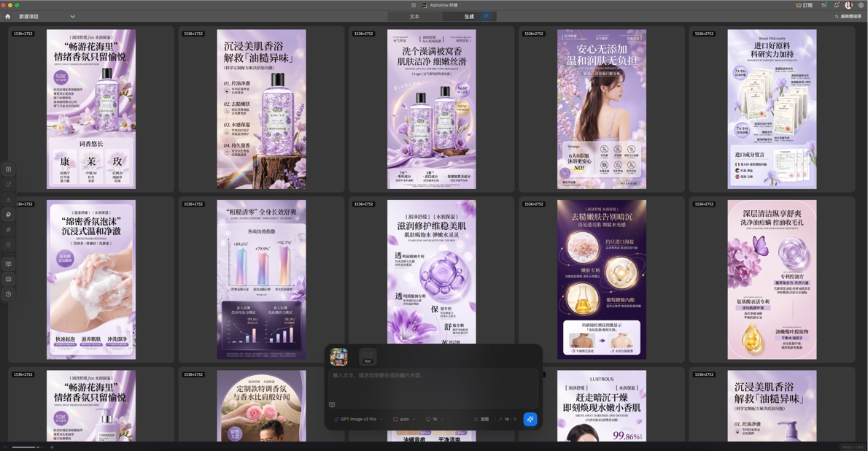Open the book guide sidebar icon
The image size is (868, 451).
[x=8, y=263]
